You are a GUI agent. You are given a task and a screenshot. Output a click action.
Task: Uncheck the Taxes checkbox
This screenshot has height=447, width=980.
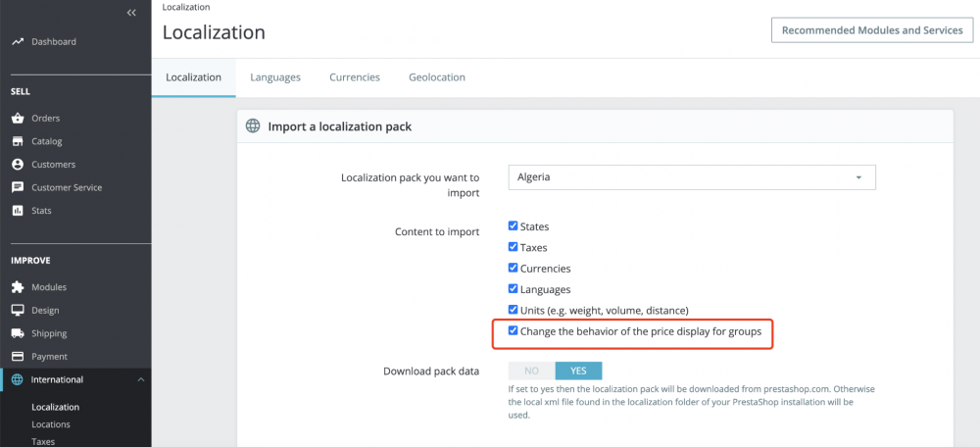[x=514, y=247]
